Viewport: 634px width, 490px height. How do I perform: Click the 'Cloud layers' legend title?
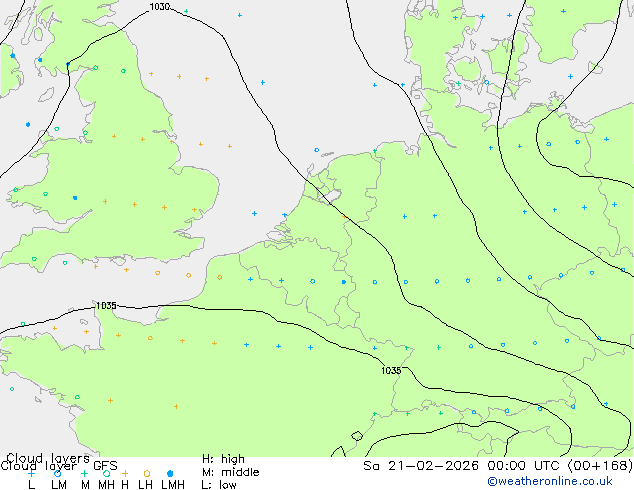[48, 458]
